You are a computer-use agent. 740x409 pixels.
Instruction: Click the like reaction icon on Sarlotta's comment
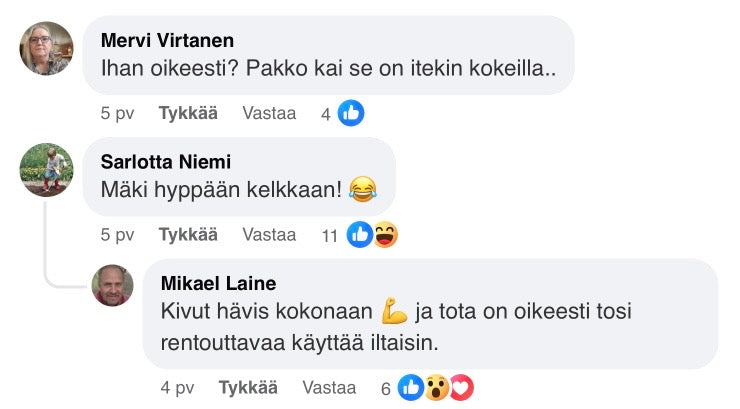(360, 236)
